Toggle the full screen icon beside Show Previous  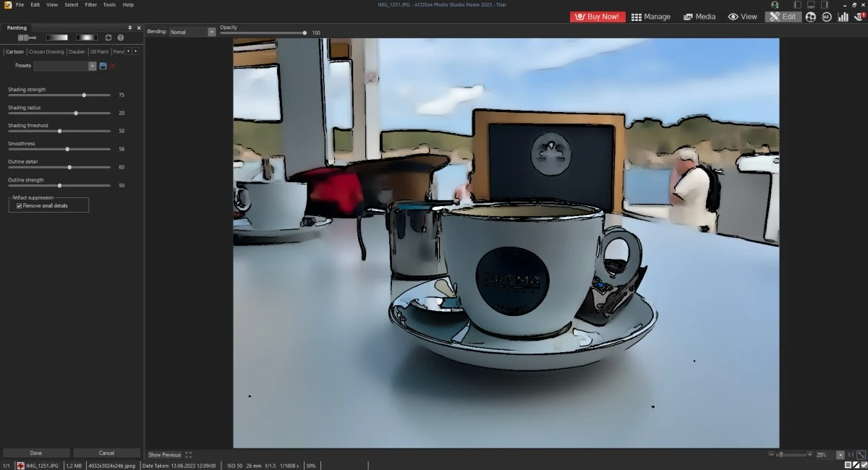pyautogui.click(x=188, y=455)
